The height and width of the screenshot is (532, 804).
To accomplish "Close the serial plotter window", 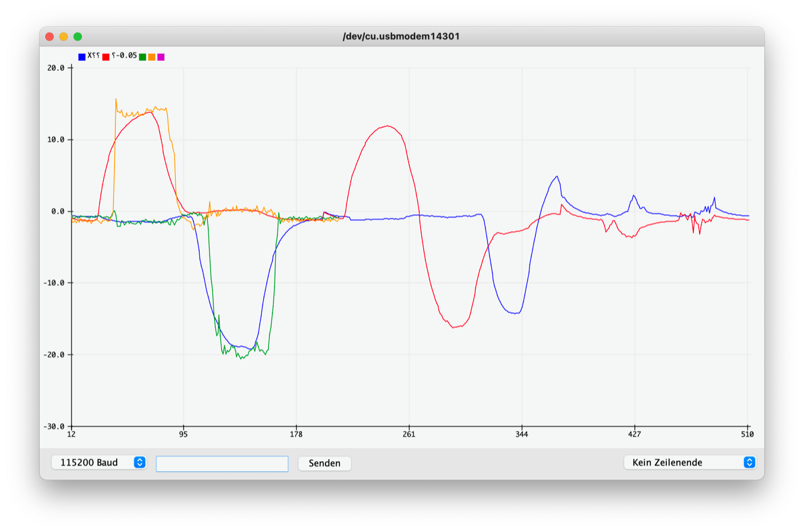I will [x=50, y=36].
